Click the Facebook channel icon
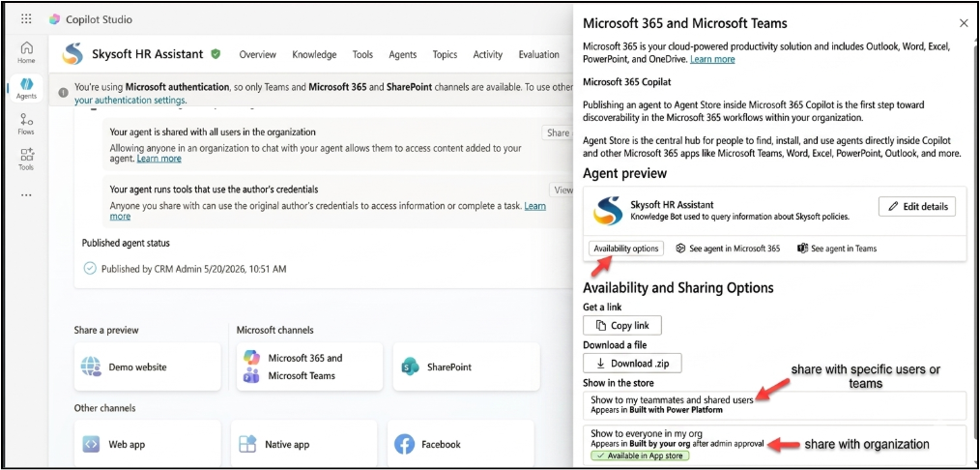Image resolution: width=980 pixels, height=470 pixels. [404, 445]
